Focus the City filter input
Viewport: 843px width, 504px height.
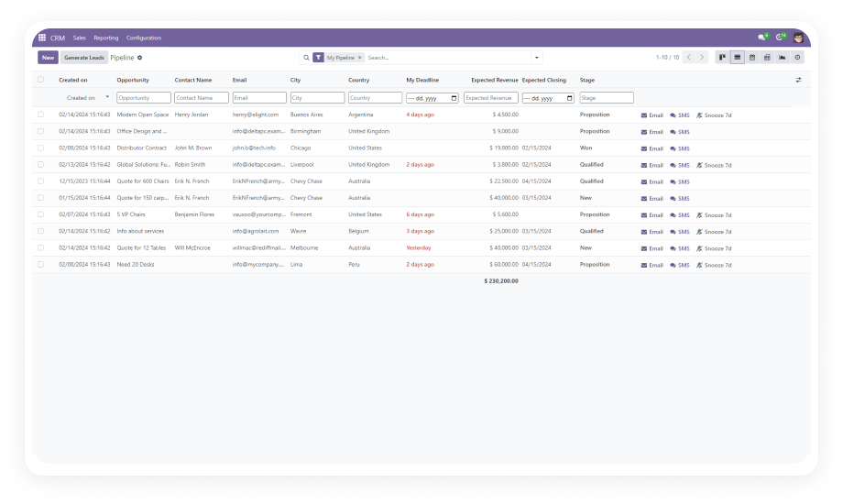click(x=317, y=98)
